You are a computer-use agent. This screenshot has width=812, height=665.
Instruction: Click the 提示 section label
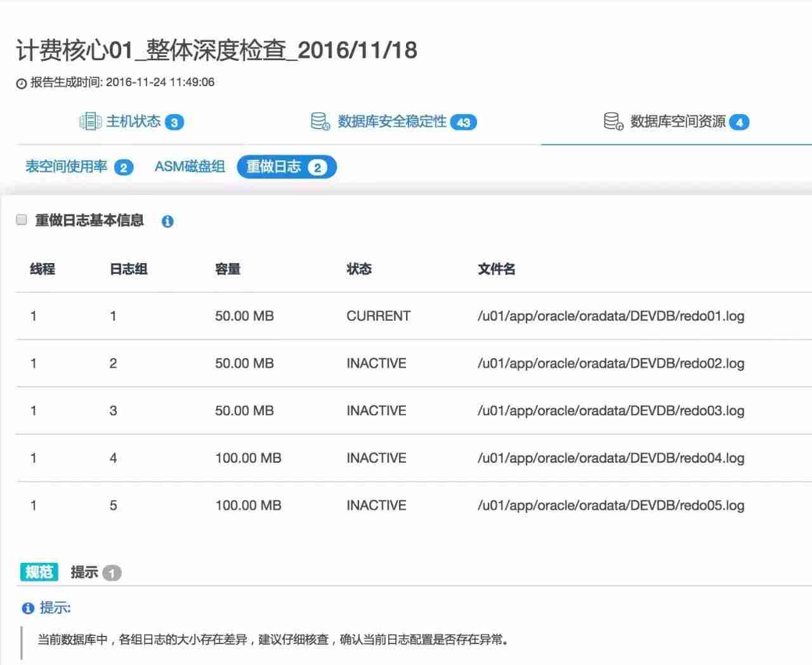(x=83, y=572)
